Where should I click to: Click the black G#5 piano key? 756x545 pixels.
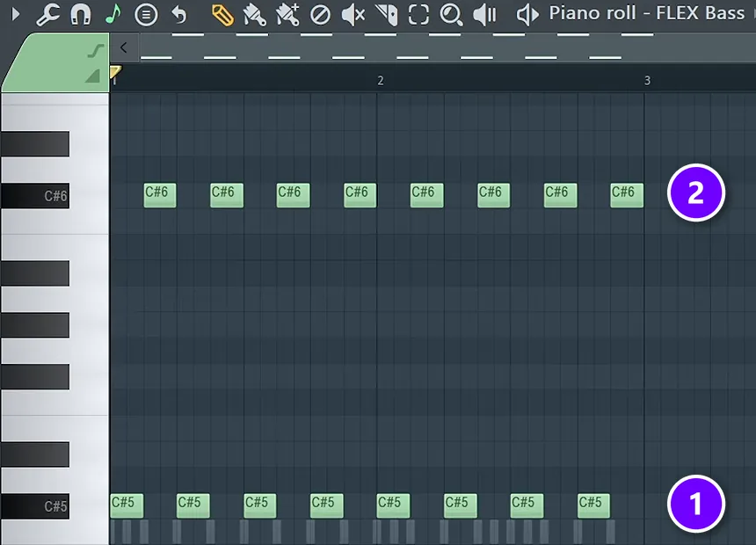coord(35,325)
